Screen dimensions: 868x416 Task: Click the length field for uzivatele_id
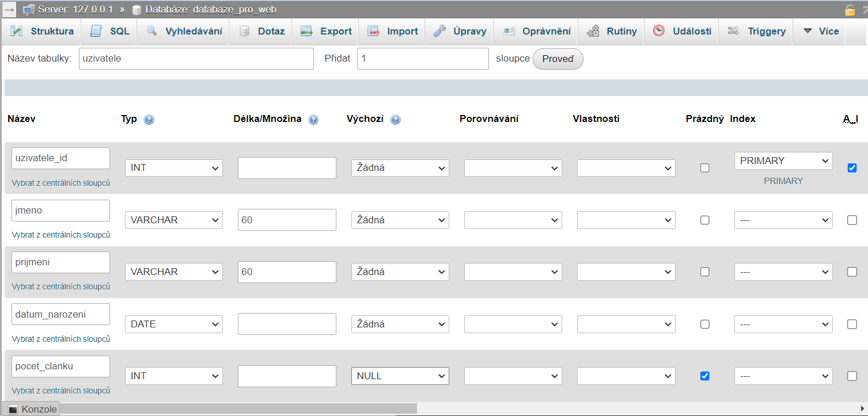pos(287,168)
